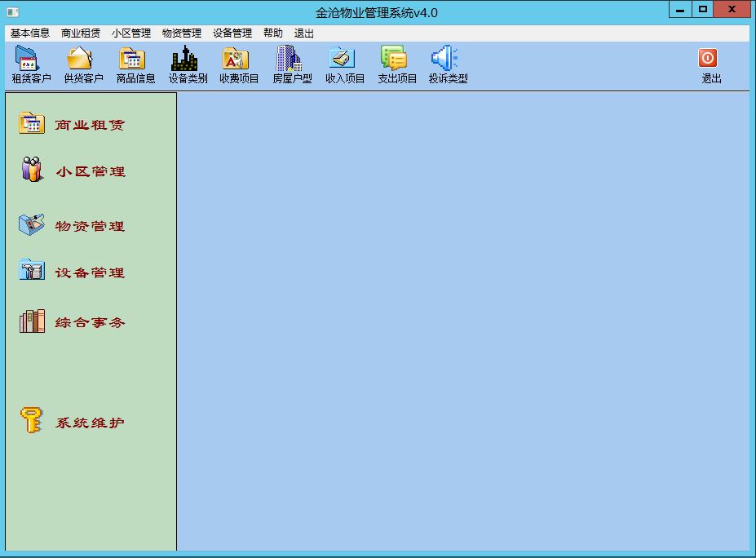Viewport: 756px width, 558px height.
Task: Open the 支出项目 toolbar icon
Action: click(x=394, y=59)
